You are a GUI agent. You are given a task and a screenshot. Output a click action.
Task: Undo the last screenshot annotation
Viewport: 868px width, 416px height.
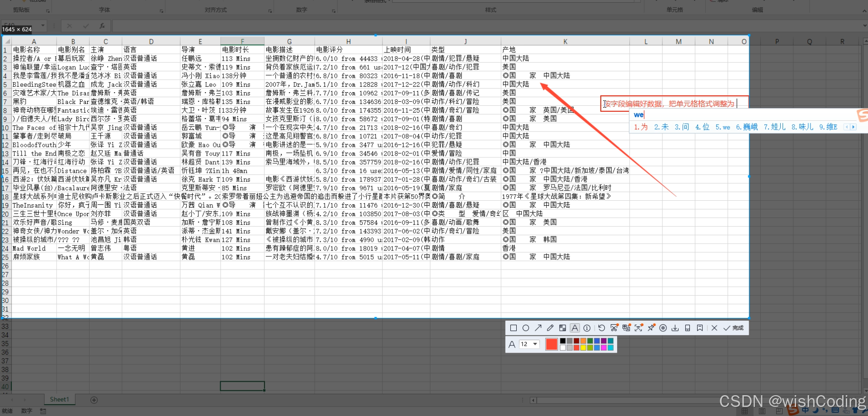[x=601, y=328]
